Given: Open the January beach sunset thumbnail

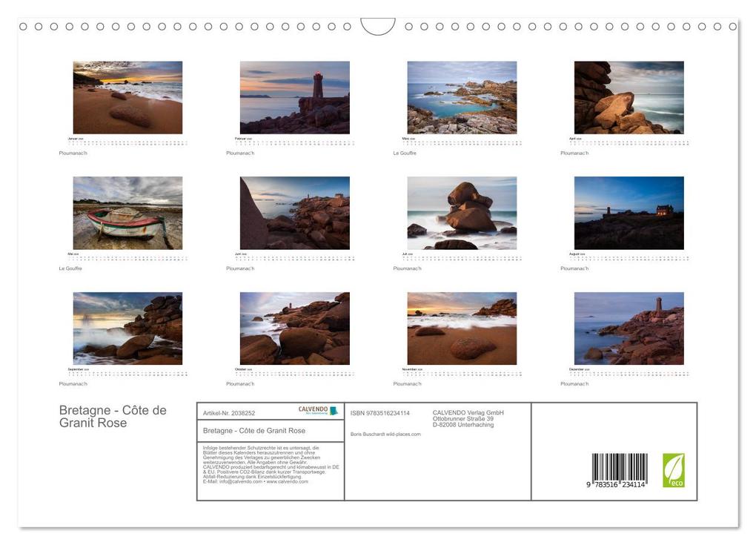Looking at the screenshot, I should (127, 97).
